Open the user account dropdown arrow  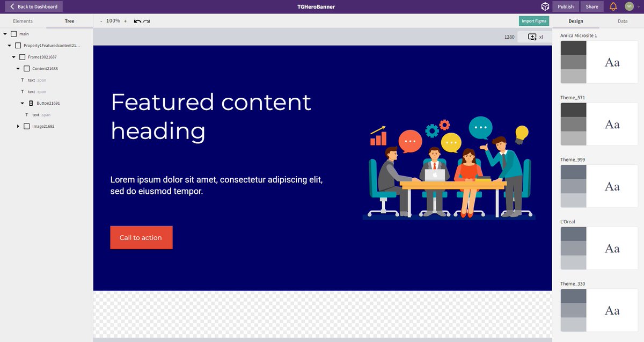(x=638, y=6)
